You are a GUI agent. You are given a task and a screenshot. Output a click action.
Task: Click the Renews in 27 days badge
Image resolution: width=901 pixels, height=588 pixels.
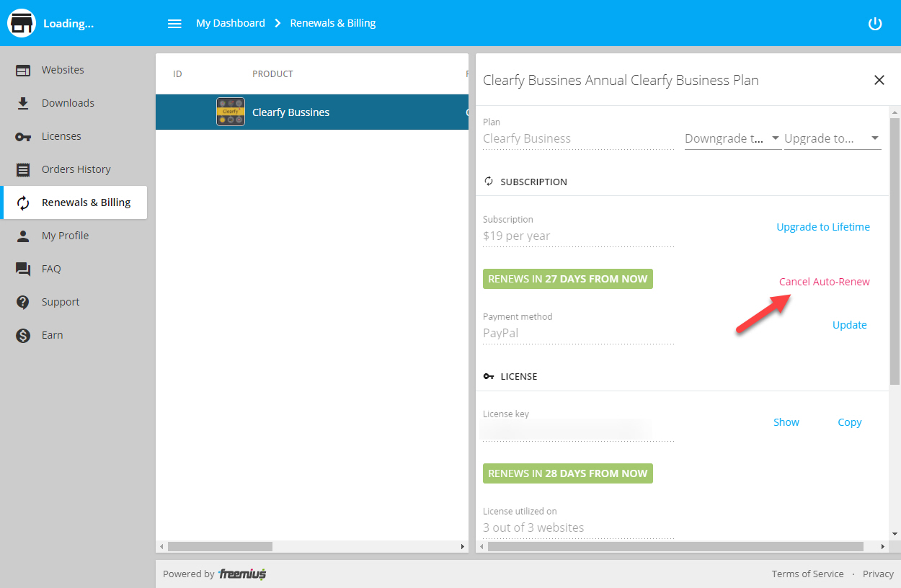(x=568, y=279)
